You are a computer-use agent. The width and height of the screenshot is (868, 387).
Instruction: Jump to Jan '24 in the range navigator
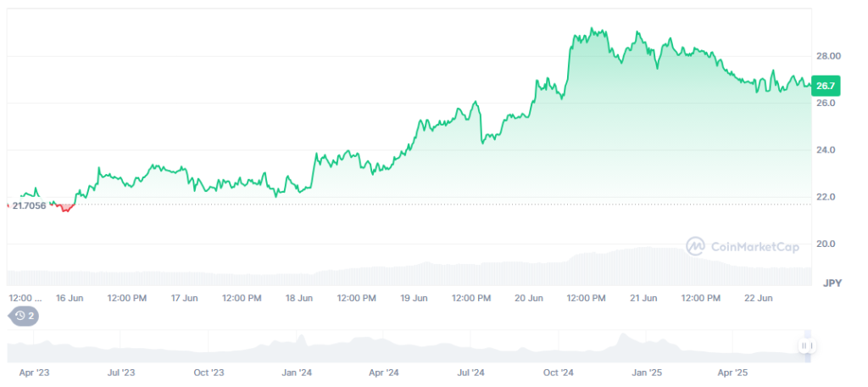297,372
